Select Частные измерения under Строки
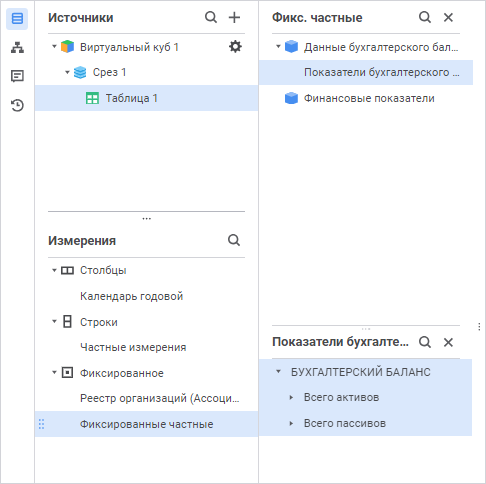Image resolution: width=486 pixels, height=484 pixels. tap(133, 347)
